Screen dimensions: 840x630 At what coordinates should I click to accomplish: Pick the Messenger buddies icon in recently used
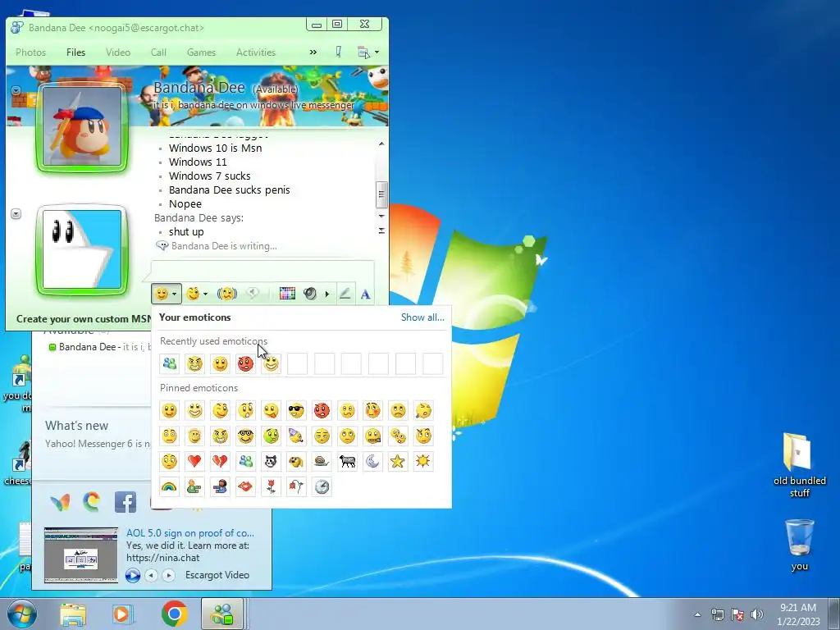coord(169,363)
